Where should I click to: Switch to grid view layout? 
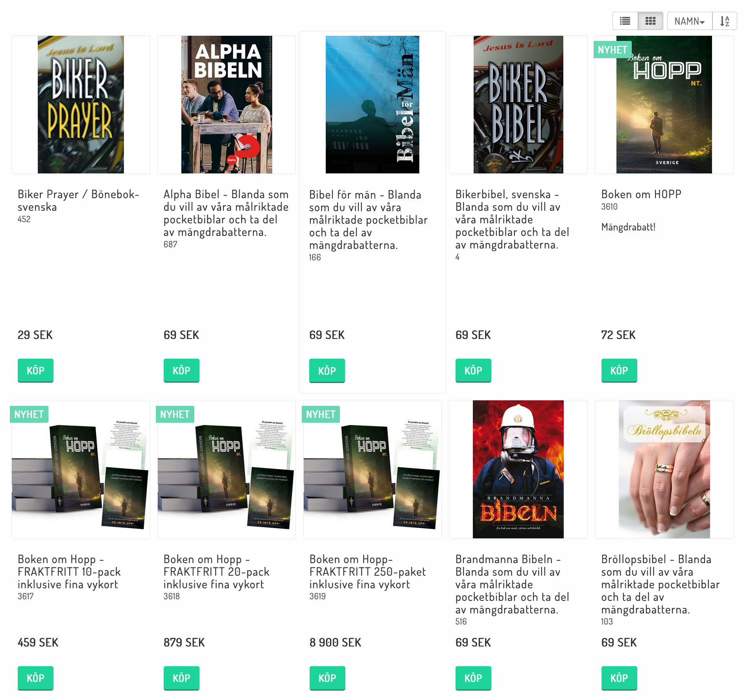pyautogui.click(x=650, y=21)
